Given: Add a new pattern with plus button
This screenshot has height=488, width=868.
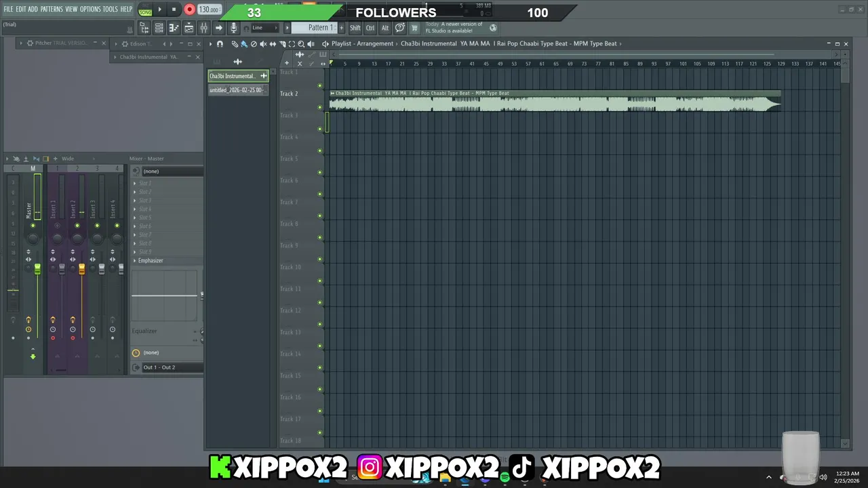Looking at the screenshot, I should [x=341, y=28].
